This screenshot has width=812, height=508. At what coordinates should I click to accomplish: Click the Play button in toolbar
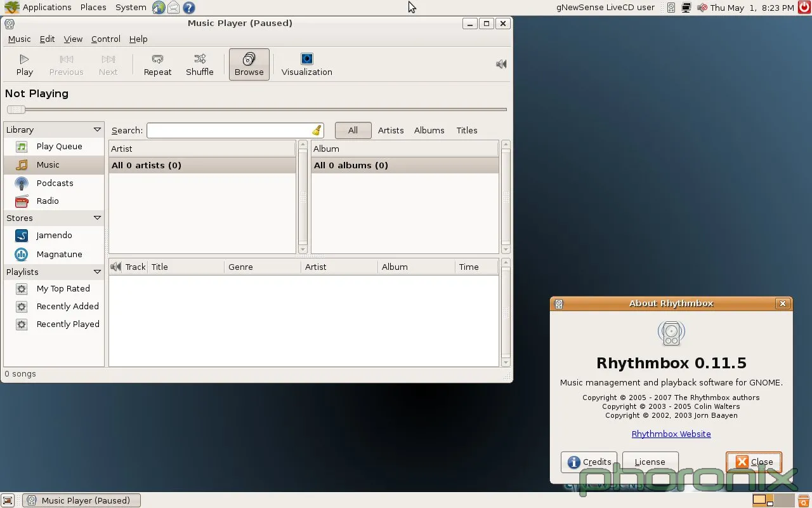(x=24, y=64)
